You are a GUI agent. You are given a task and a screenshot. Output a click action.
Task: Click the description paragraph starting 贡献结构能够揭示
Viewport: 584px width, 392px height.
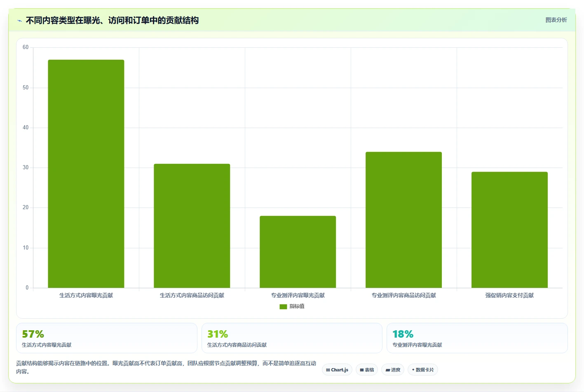166,367
